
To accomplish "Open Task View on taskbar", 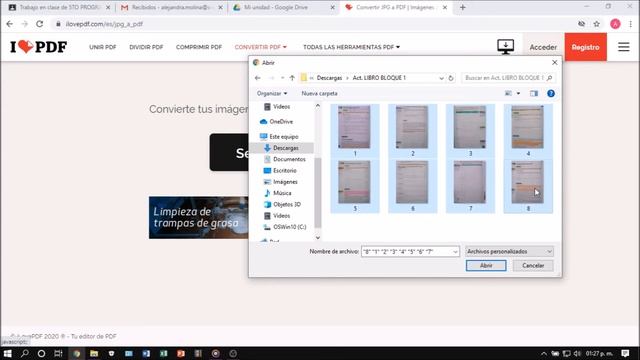I will pyautogui.click(x=58, y=353).
